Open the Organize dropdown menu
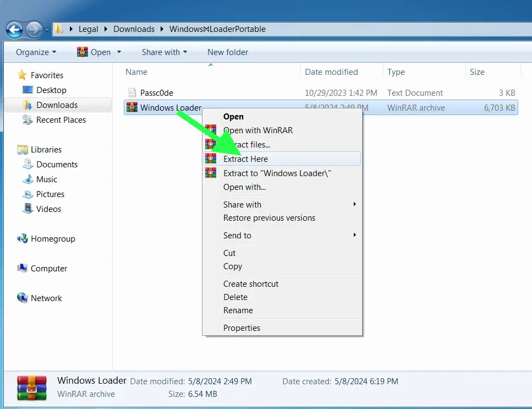 pyautogui.click(x=35, y=52)
